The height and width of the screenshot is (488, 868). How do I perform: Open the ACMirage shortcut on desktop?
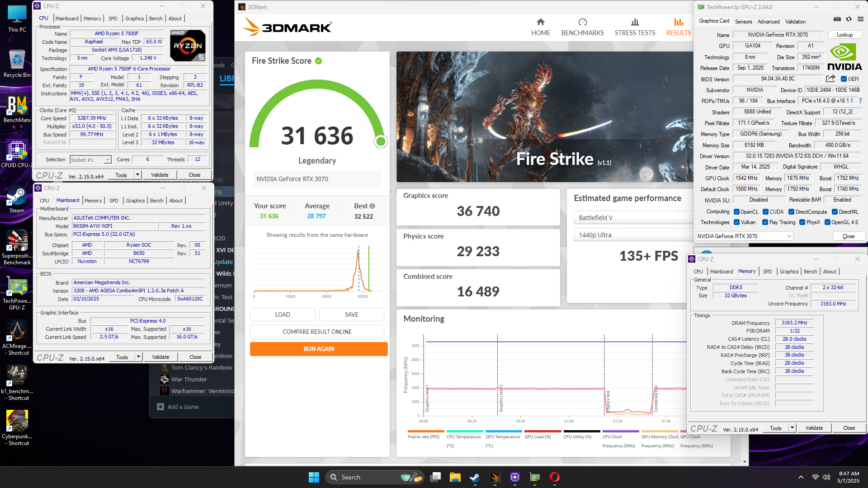point(17,338)
